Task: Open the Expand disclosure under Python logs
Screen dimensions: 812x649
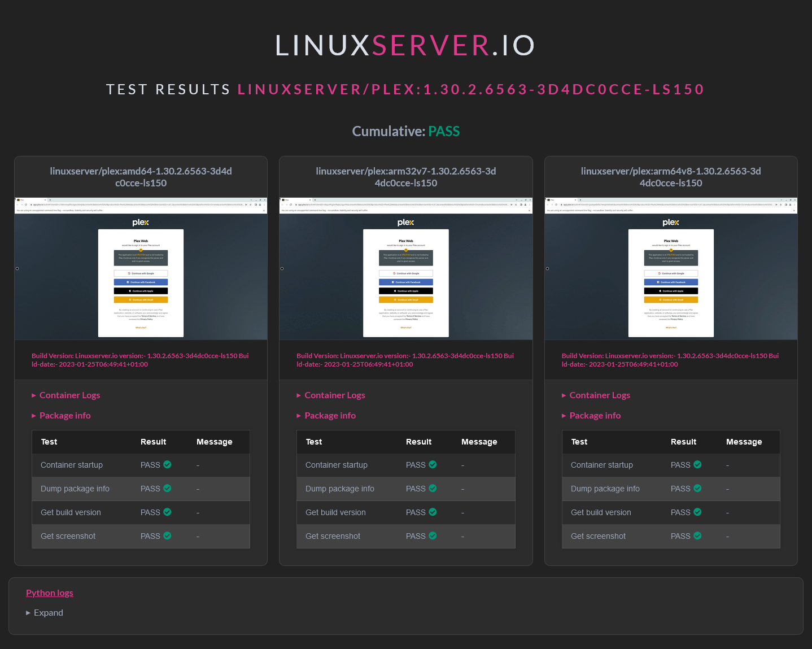Action: click(x=45, y=613)
